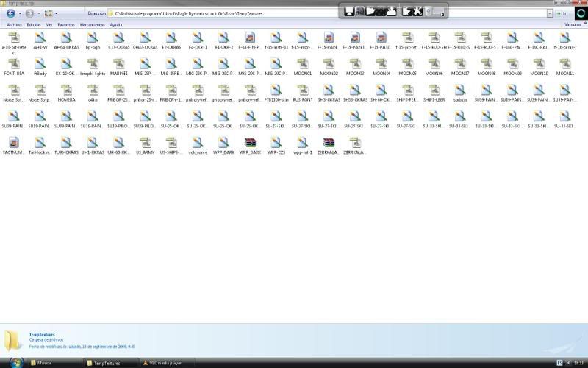
Task: Select the ZERRKALA WinRAR archive
Action: coord(329,146)
